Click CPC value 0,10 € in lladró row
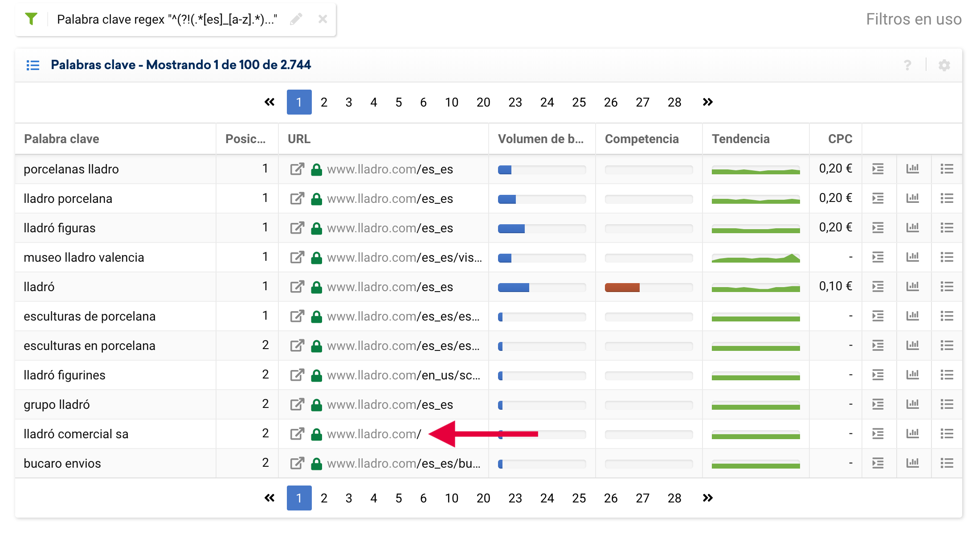 click(836, 286)
